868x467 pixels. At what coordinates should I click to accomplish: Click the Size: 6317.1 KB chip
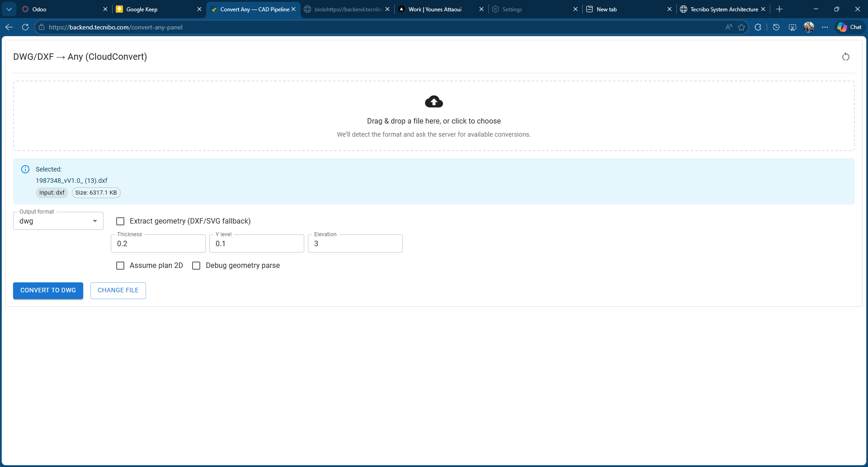click(96, 193)
